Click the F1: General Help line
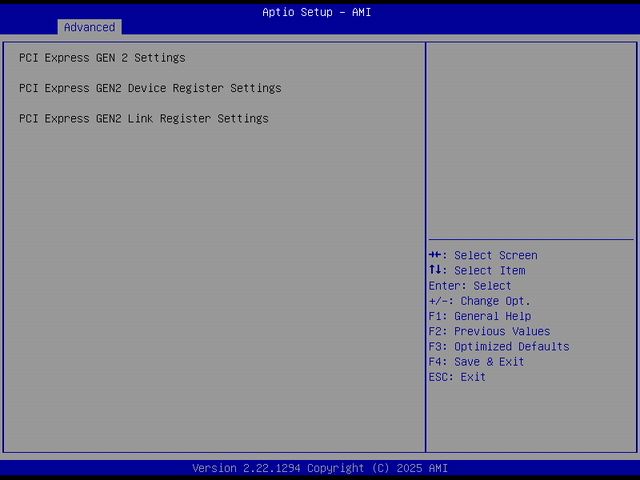This screenshot has height=480, width=640. click(480, 316)
